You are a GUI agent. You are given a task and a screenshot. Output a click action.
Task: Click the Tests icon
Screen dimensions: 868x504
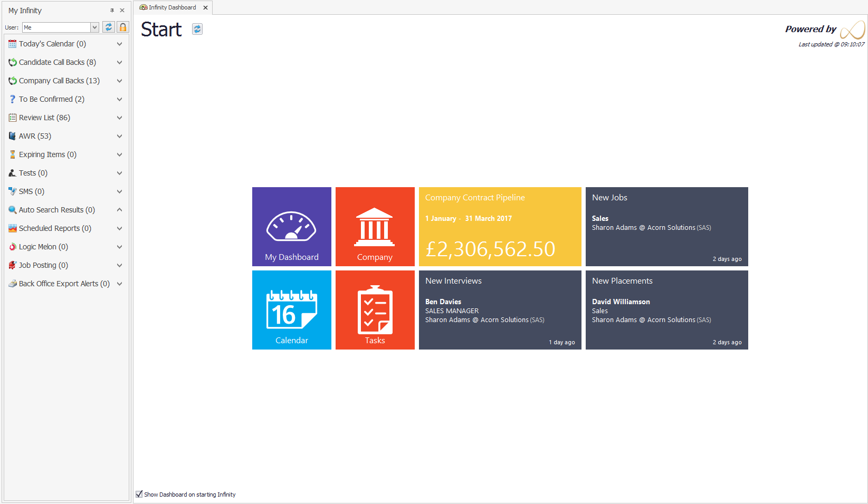pos(13,173)
